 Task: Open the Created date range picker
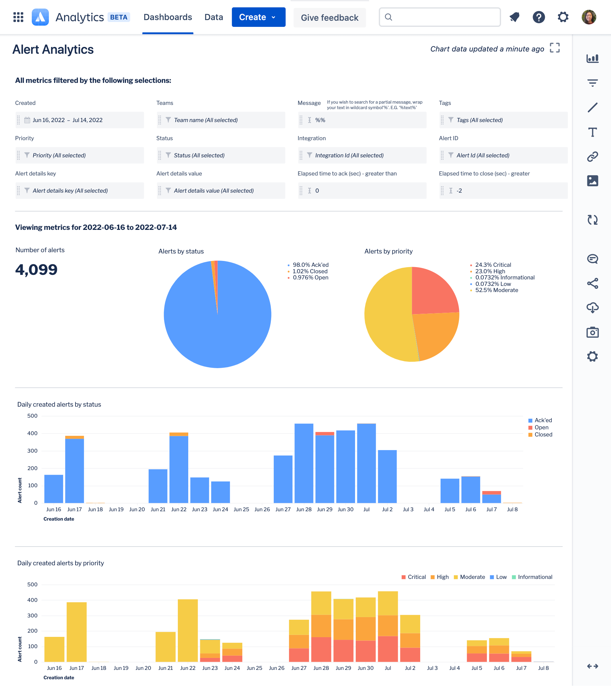point(79,120)
